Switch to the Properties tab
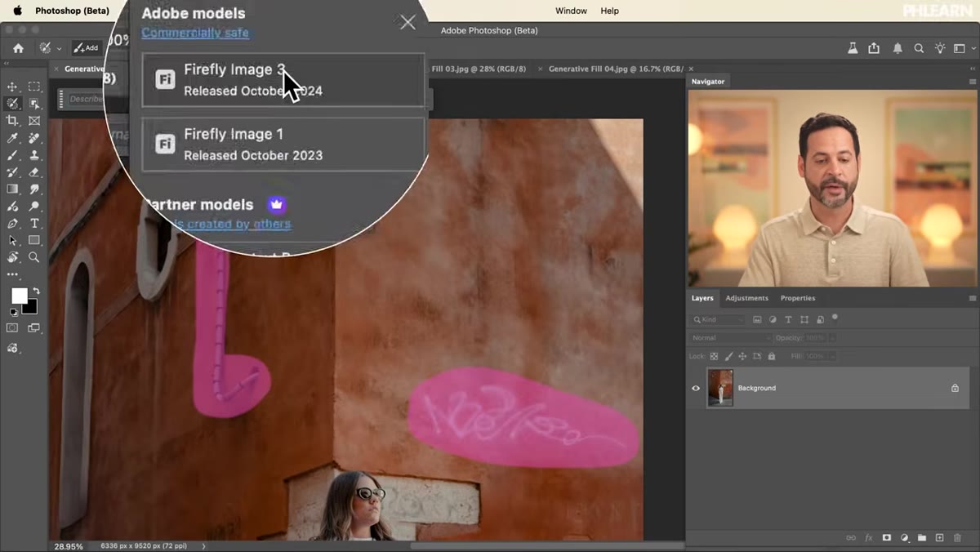The height and width of the screenshot is (552, 980). point(797,298)
